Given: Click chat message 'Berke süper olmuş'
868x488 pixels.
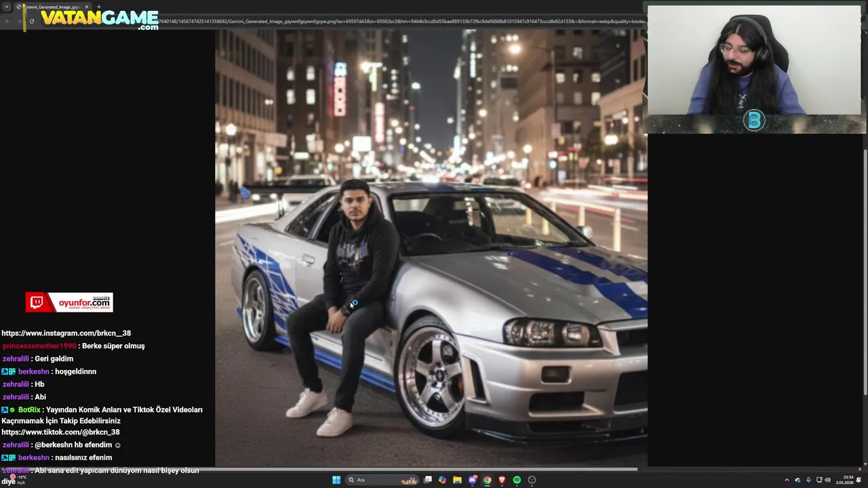Looking at the screenshot, I should (113, 346).
